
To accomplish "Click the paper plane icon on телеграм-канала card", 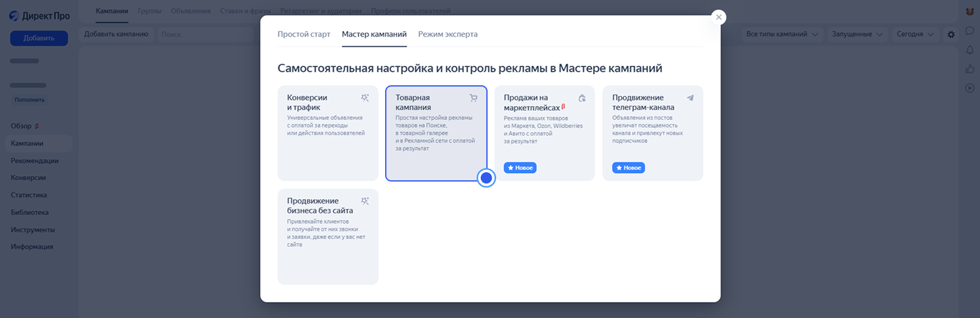I will pyautogui.click(x=690, y=98).
